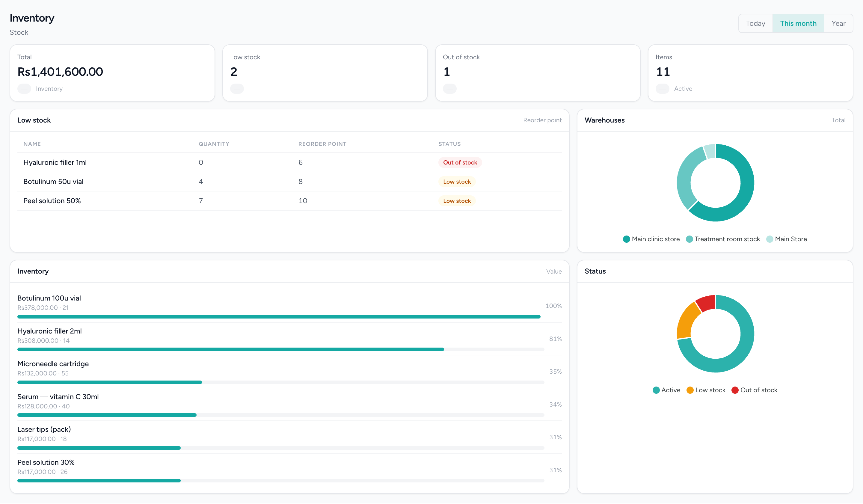Sort by the STATUS column header

(x=449, y=144)
